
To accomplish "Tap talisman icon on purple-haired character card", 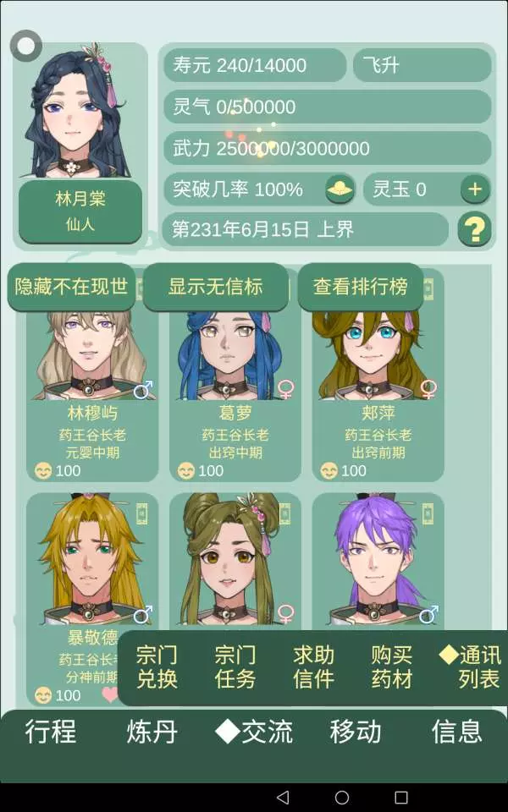I will point(427,513).
